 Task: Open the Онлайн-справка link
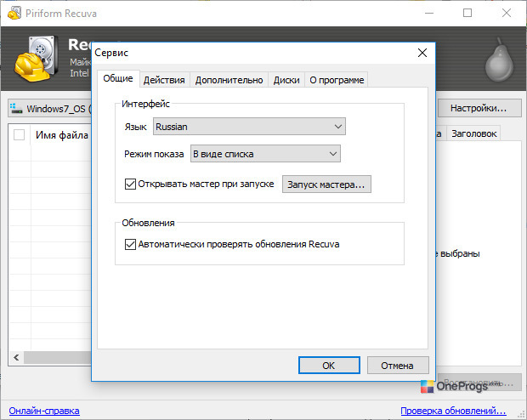click(44, 411)
